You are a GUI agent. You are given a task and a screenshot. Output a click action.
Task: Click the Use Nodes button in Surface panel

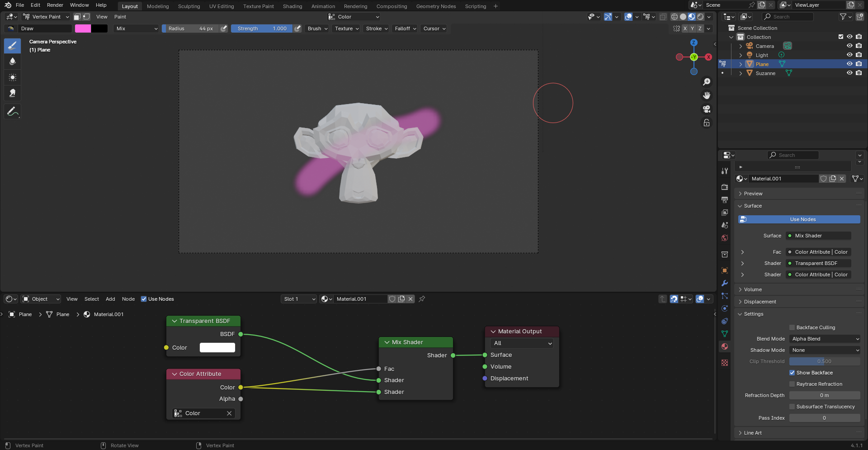coord(799,219)
